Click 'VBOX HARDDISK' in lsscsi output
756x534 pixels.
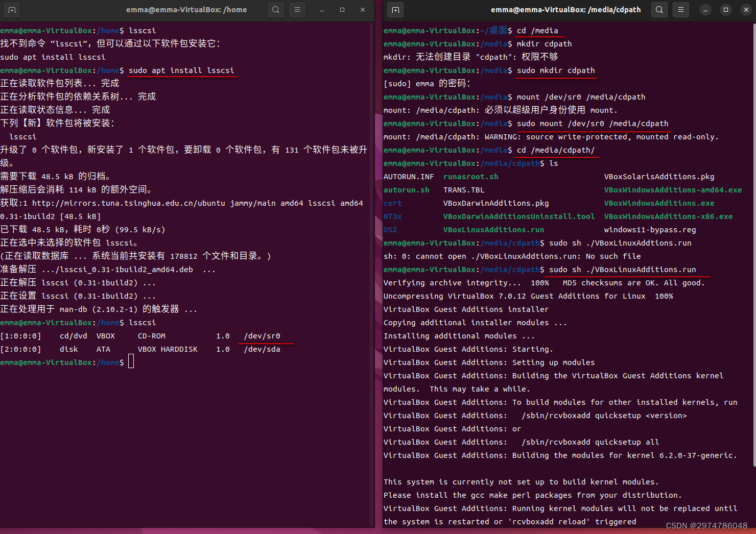tap(168, 349)
